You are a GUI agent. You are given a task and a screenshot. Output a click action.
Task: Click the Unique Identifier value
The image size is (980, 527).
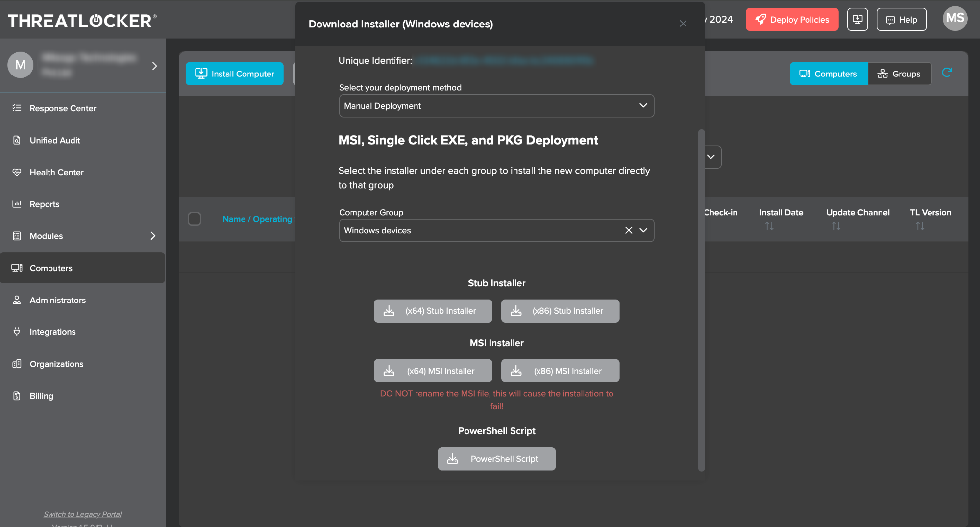505,60
